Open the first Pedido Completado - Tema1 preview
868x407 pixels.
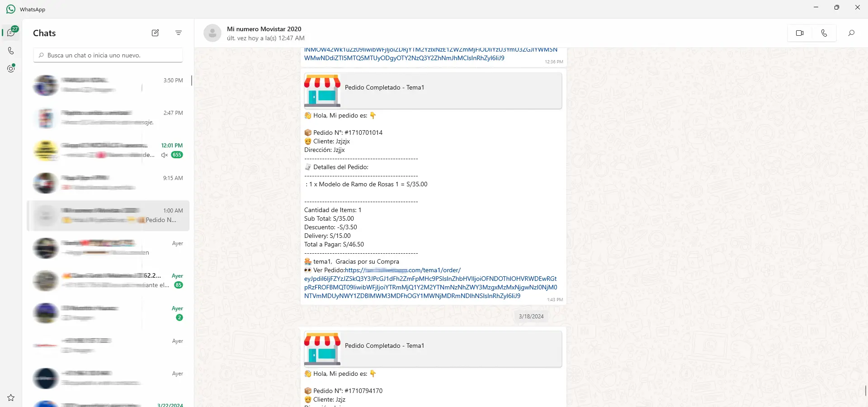433,90
